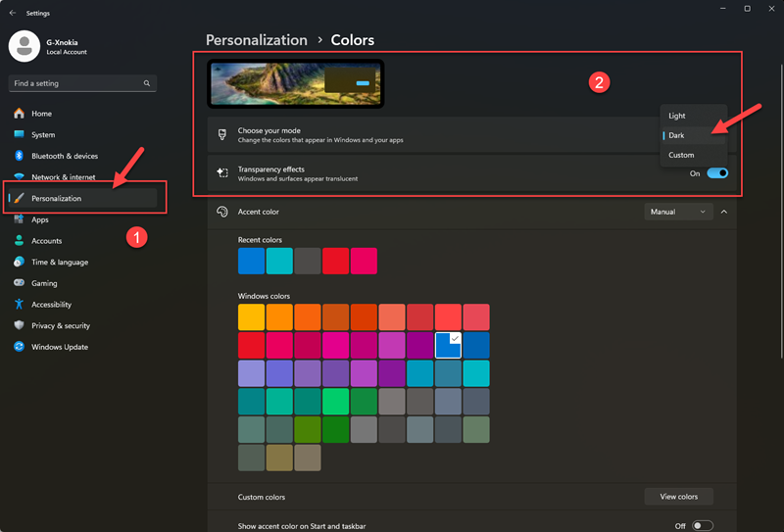Open the Accent color Manual dropdown
784x532 pixels.
(678, 212)
